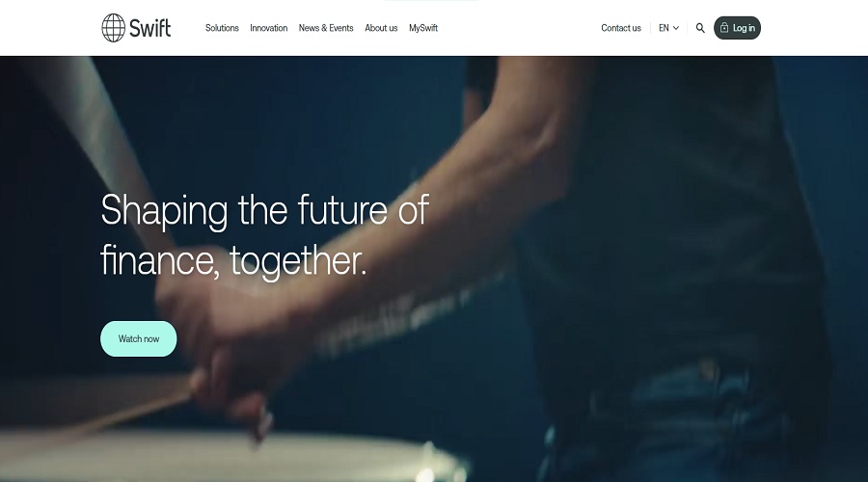The image size is (868, 482).
Task: Open the About us menu
Action: pyautogui.click(x=381, y=28)
